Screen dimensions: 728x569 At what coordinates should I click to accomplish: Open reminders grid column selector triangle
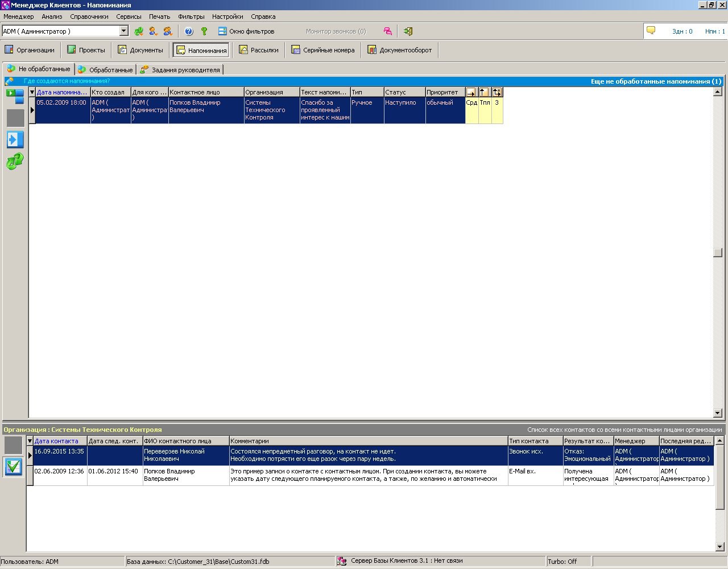click(x=32, y=92)
